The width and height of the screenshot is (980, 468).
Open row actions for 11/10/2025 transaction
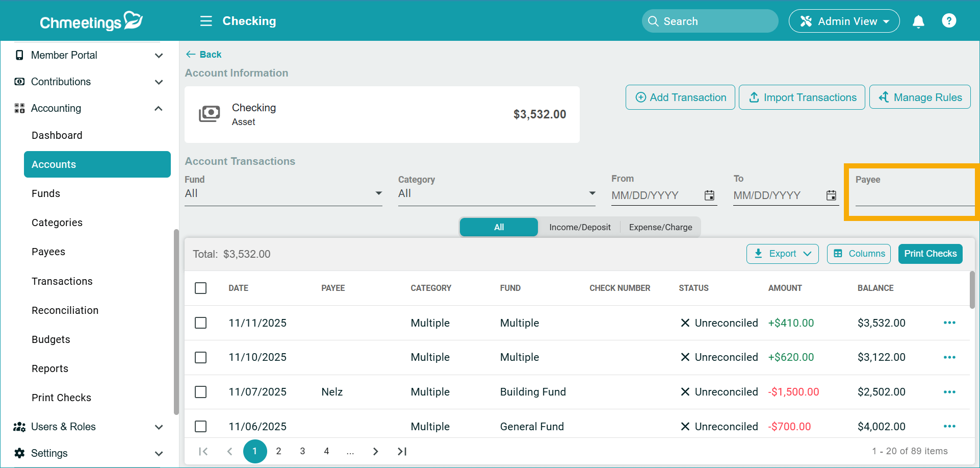[949, 357]
